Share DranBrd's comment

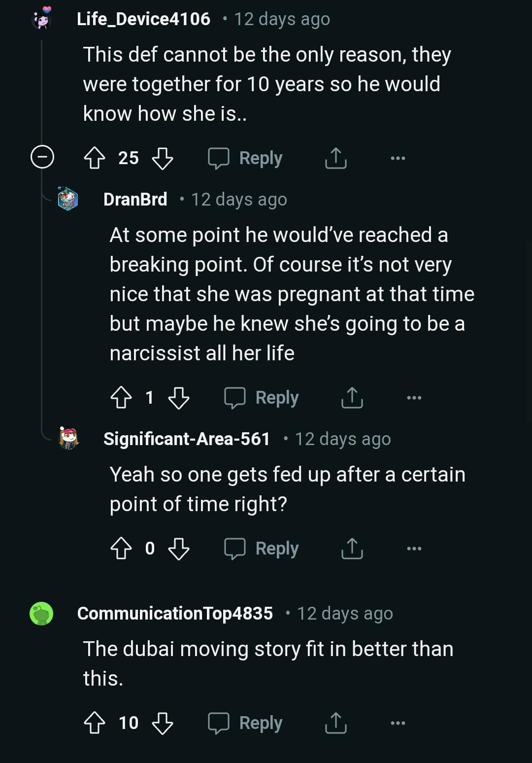pos(352,398)
